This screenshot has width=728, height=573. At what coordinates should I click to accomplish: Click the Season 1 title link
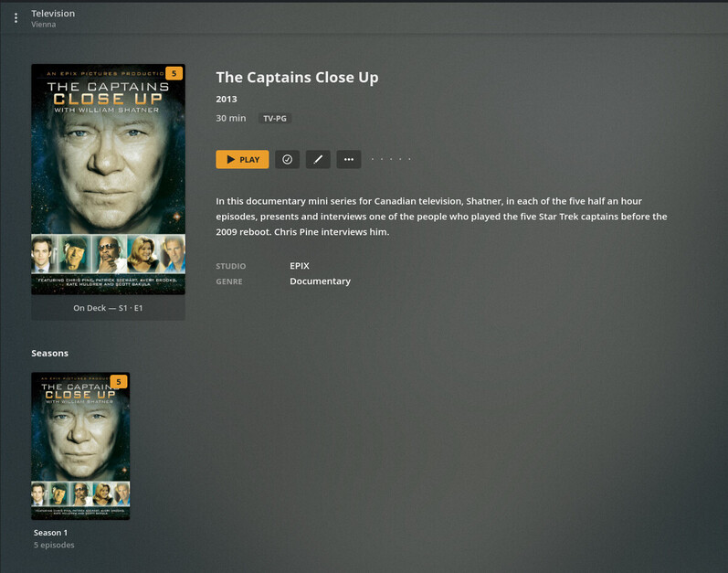pyautogui.click(x=50, y=533)
